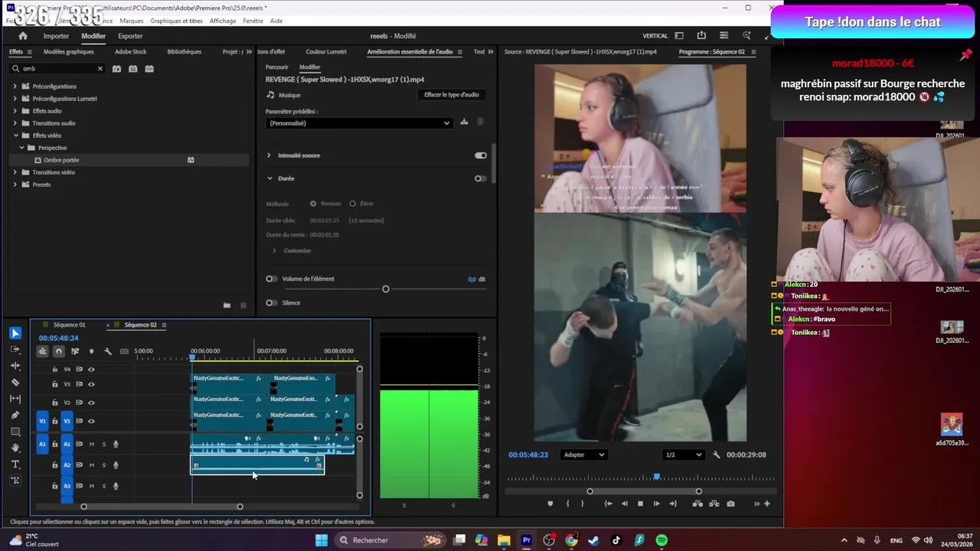
Task: Step forward one frame
Action: tap(656, 504)
